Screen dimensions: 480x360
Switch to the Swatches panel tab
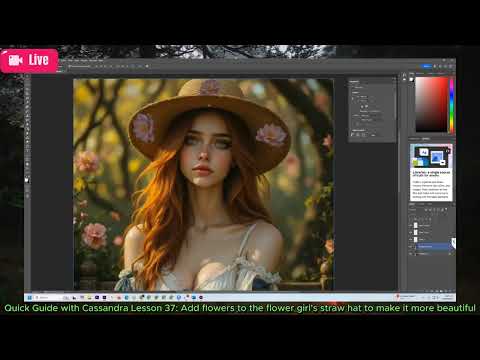[420, 73]
